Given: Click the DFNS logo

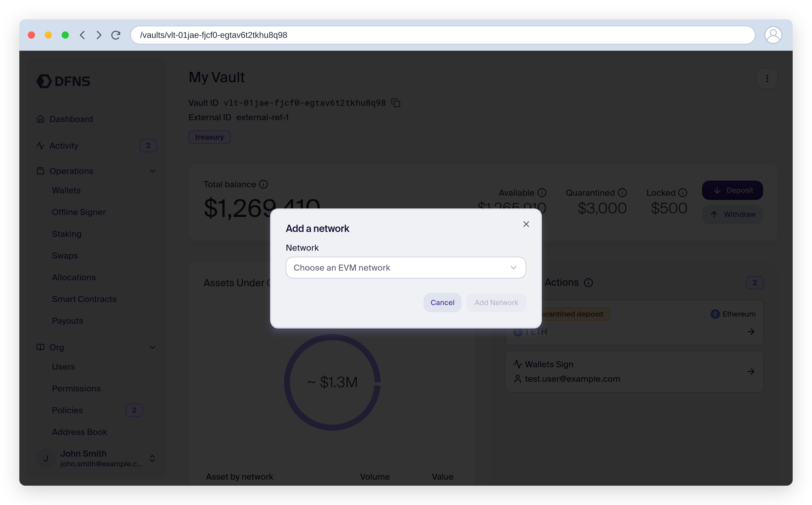Looking at the screenshot, I should (63, 81).
